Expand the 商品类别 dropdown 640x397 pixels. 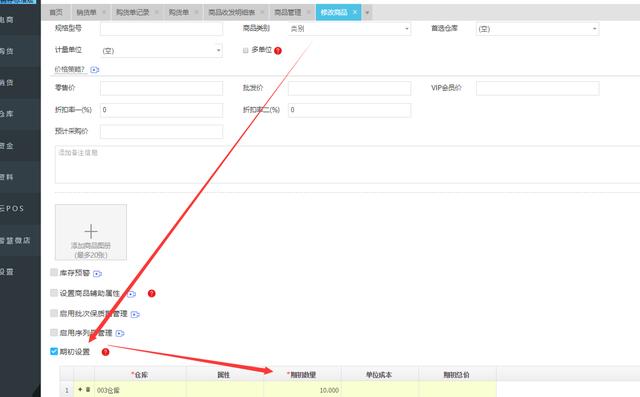coord(349,29)
